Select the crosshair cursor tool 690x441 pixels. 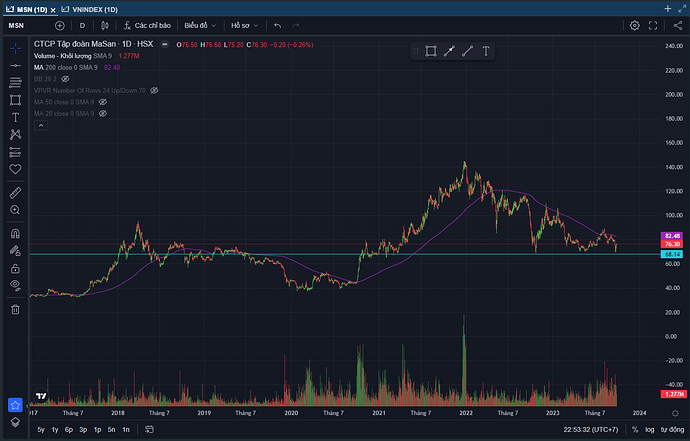pos(15,48)
